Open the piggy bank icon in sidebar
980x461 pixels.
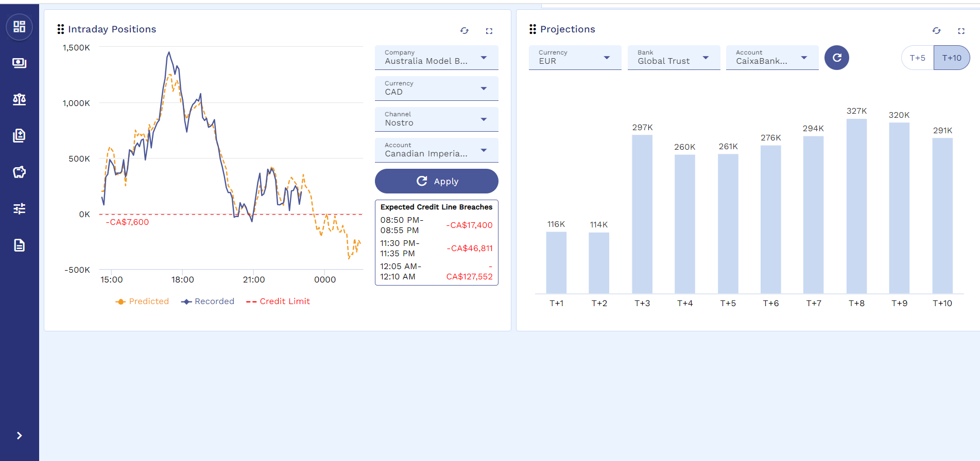pos(19,172)
